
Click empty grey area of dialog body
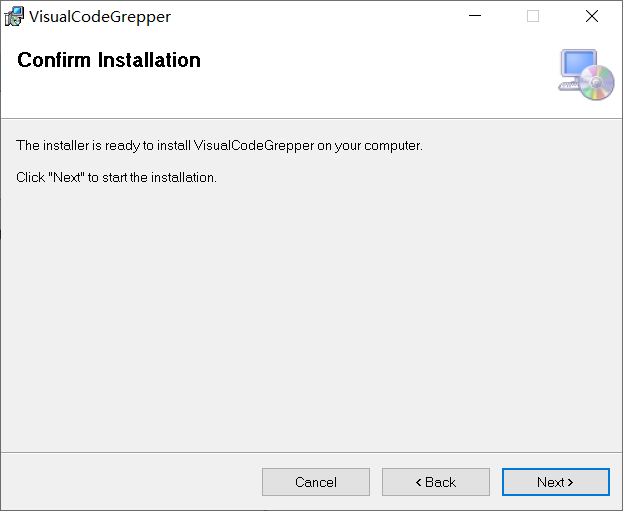pos(310,320)
